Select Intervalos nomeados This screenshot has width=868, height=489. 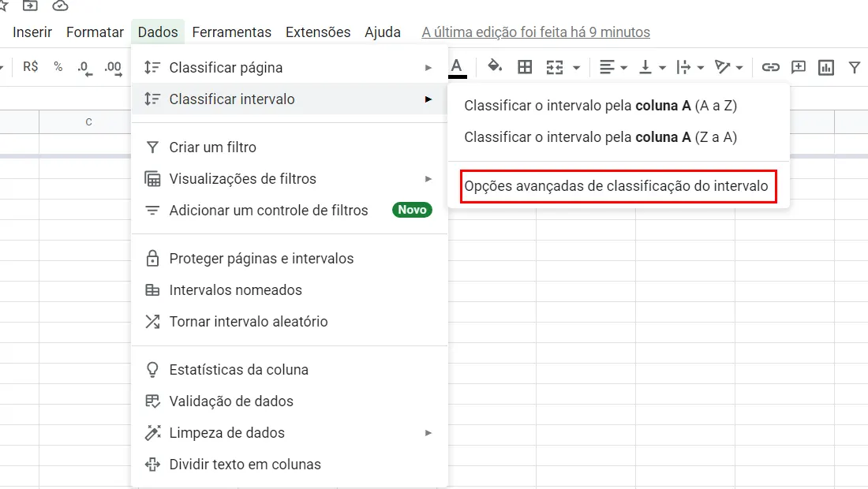(289, 290)
